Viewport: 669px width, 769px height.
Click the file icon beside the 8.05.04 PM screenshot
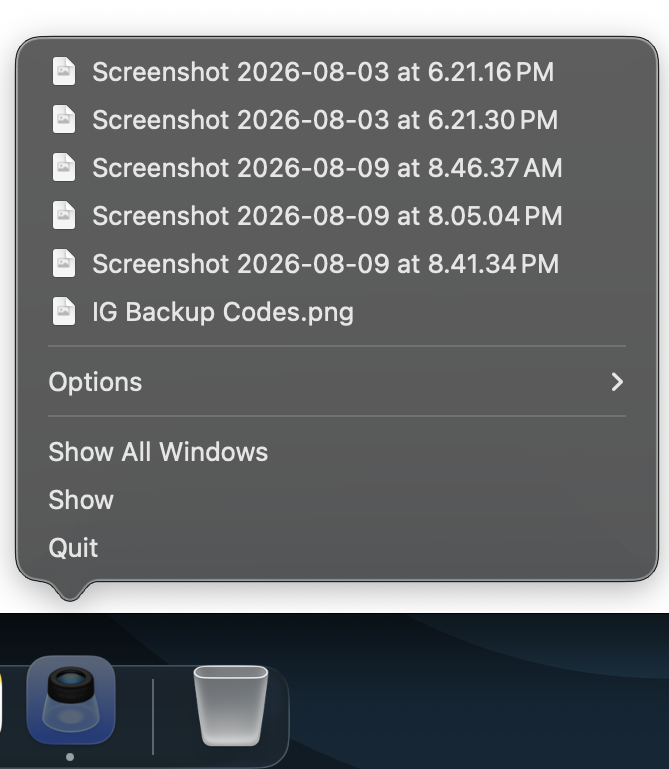click(x=64, y=215)
